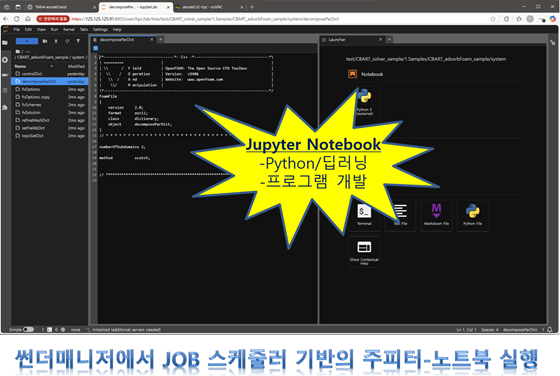The image size is (560, 376).
Task: Click 'system' in the breadcrumb path
Action: coord(78,57)
